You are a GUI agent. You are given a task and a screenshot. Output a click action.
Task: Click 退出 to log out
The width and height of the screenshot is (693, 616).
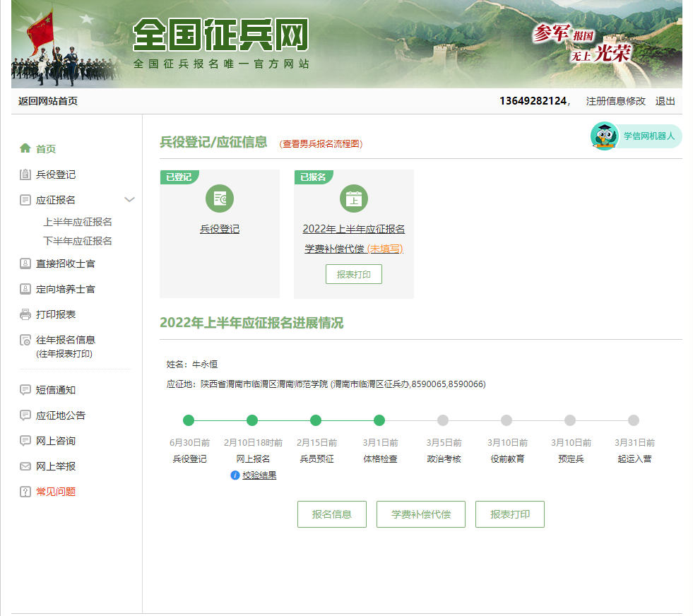point(665,101)
